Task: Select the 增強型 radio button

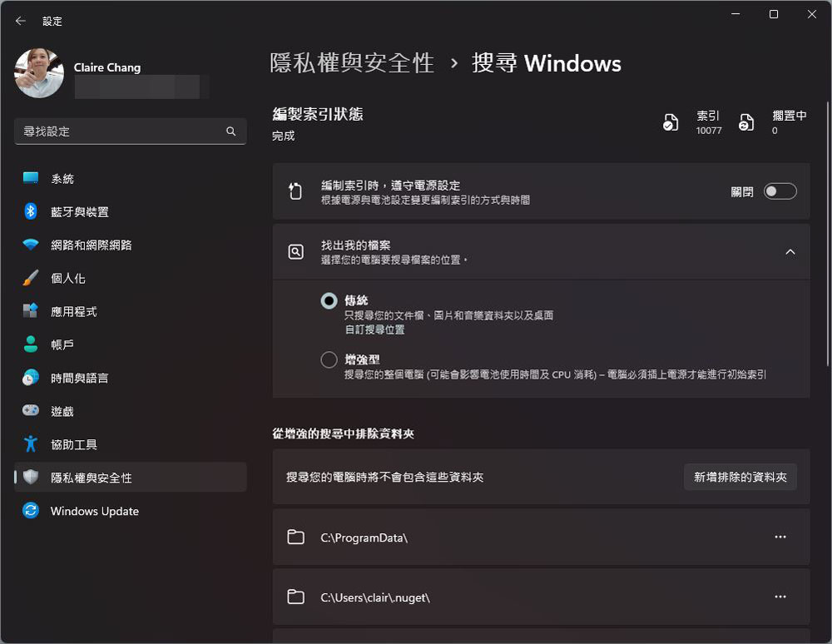Action: pos(329,359)
